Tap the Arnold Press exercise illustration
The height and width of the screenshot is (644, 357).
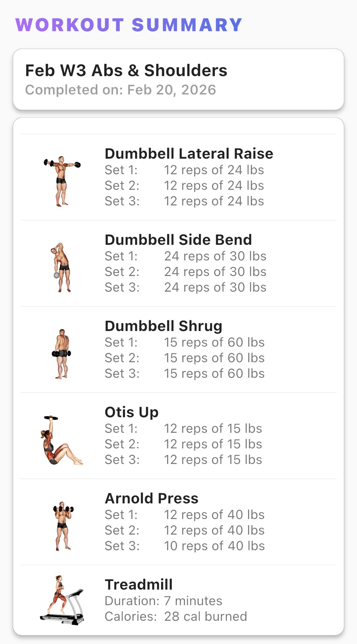(x=63, y=526)
